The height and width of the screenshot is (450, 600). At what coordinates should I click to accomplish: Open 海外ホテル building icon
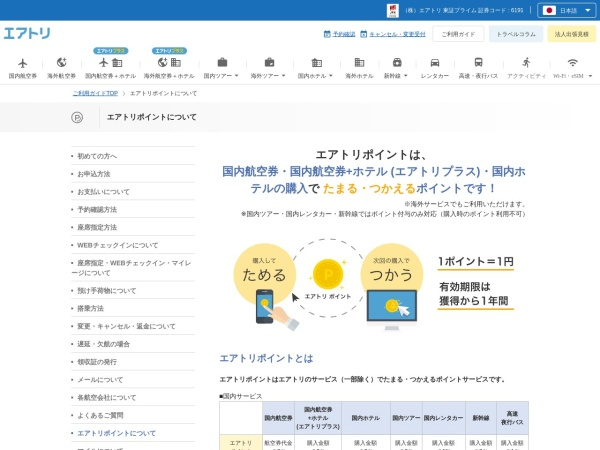point(359,62)
